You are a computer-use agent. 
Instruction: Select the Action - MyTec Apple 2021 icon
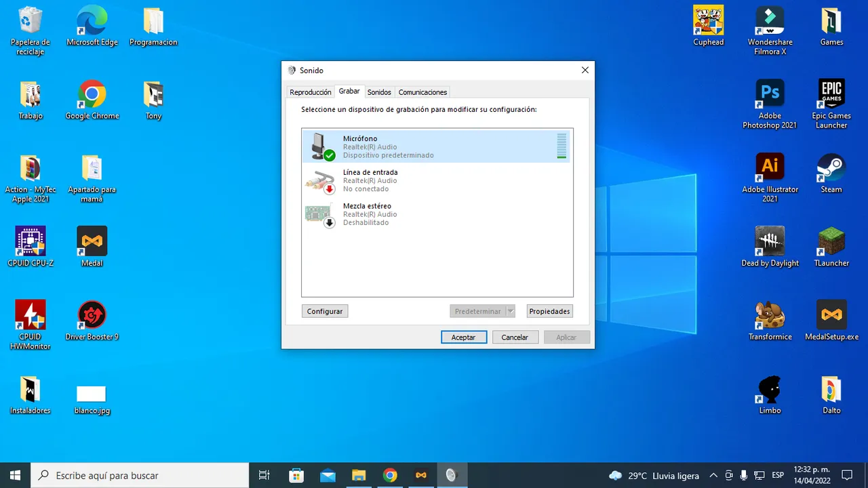click(x=31, y=178)
